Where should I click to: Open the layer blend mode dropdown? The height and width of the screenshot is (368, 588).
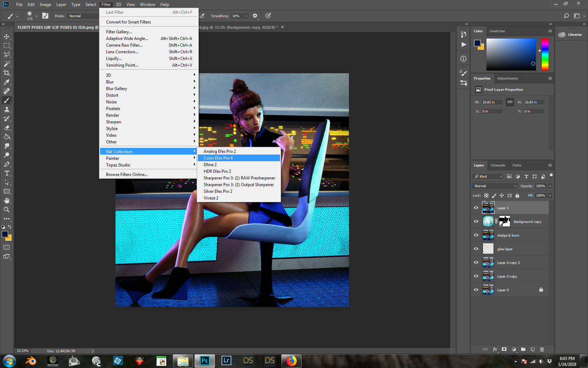(x=495, y=186)
